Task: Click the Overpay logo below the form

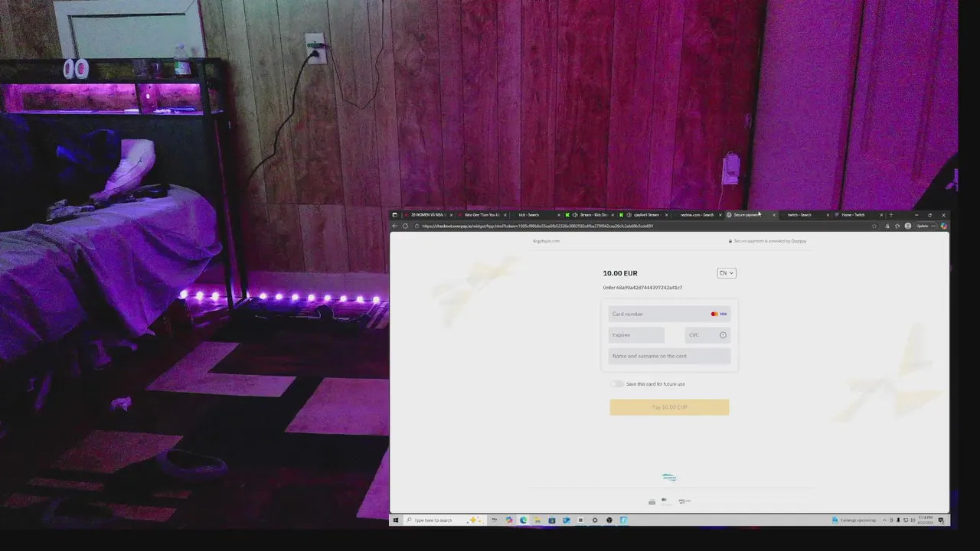Action: 669,478
